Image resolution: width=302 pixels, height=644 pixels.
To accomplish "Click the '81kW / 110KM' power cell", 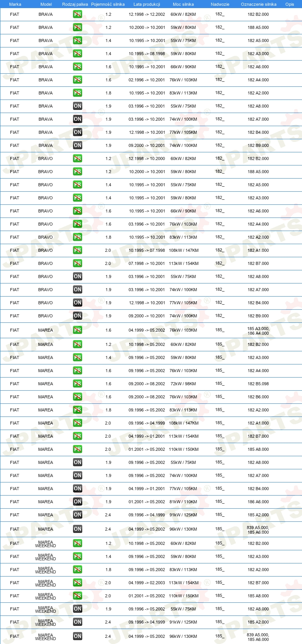I will (183, 502).
